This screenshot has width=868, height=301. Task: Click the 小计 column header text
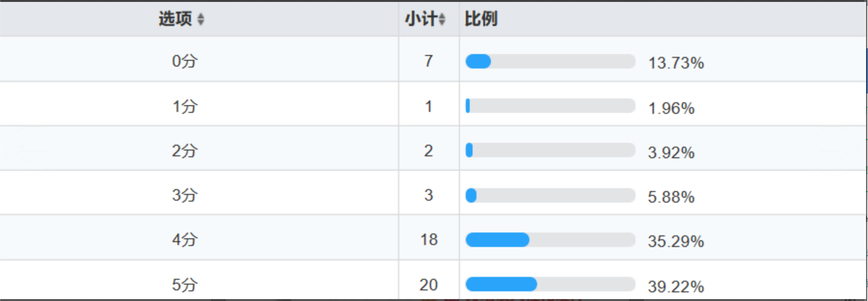[x=420, y=19]
